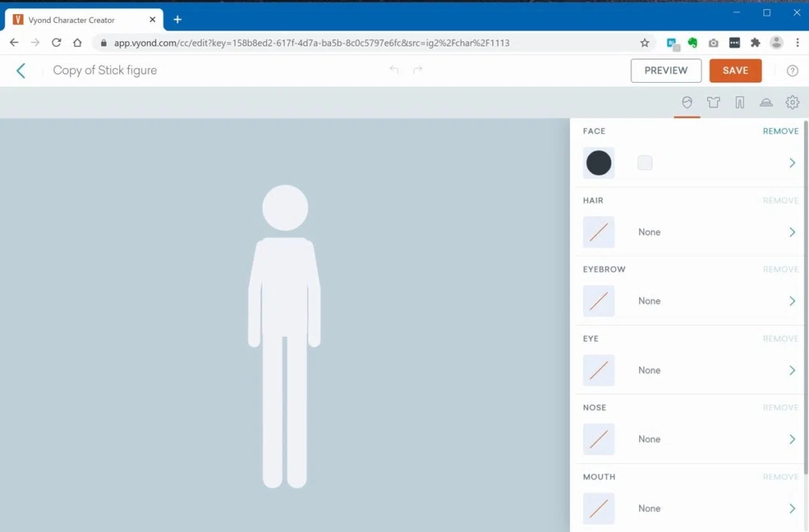Viewport: 809px width, 532px height.
Task: Switch to the pants/bottom clothing tab
Action: 739,102
